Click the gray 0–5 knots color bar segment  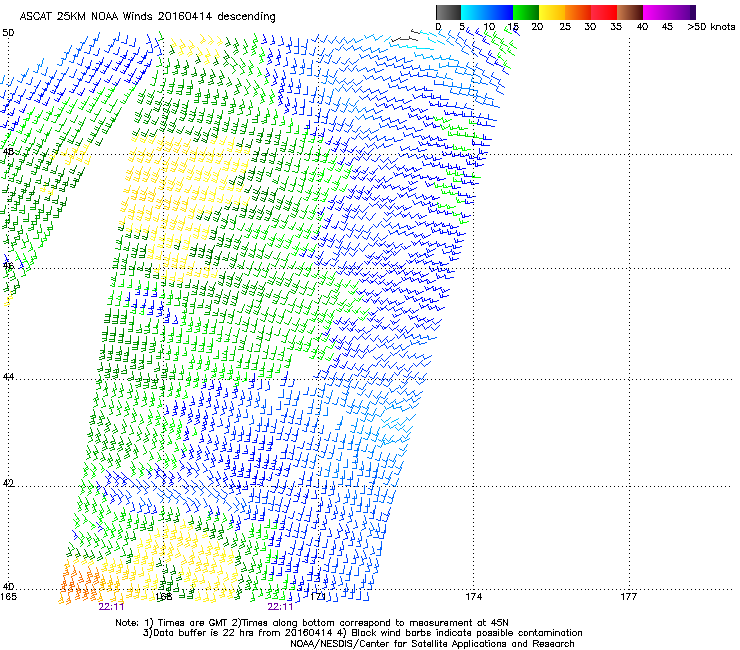point(448,12)
